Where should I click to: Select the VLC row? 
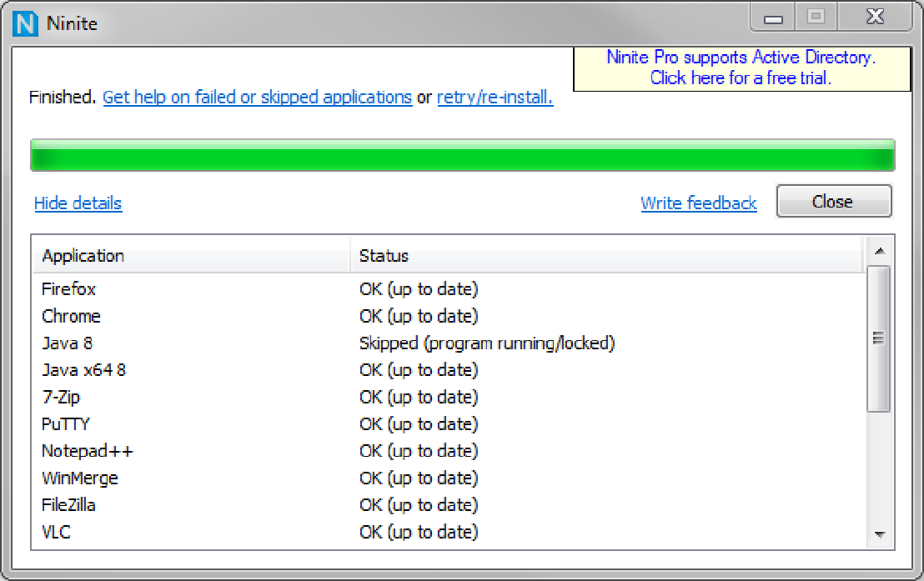[x=449, y=532]
